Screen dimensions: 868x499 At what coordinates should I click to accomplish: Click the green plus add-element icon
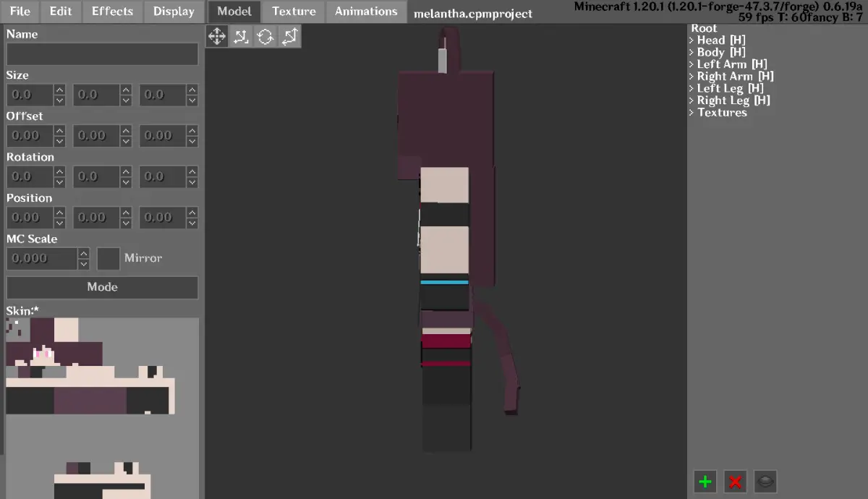click(705, 482)
